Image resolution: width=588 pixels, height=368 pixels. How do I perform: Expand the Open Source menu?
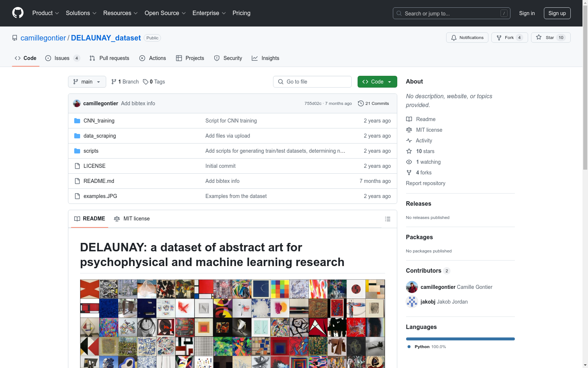click(x=165, y=13)
